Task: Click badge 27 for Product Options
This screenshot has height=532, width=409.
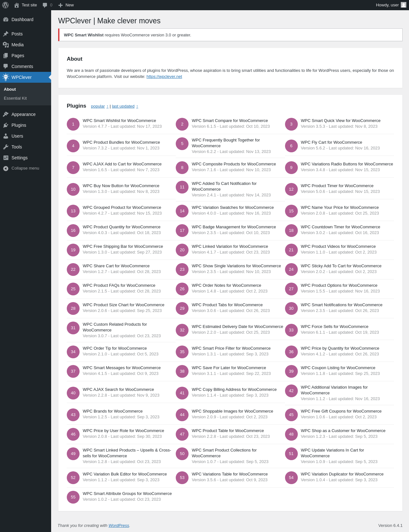Action: click(291, 289)
